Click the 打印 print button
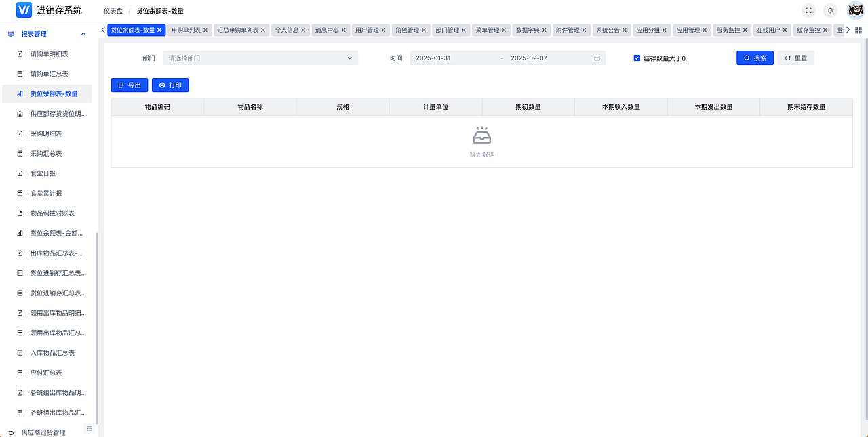Image resolution: width=868 pixels, height=437 pixels. point(170,85)
